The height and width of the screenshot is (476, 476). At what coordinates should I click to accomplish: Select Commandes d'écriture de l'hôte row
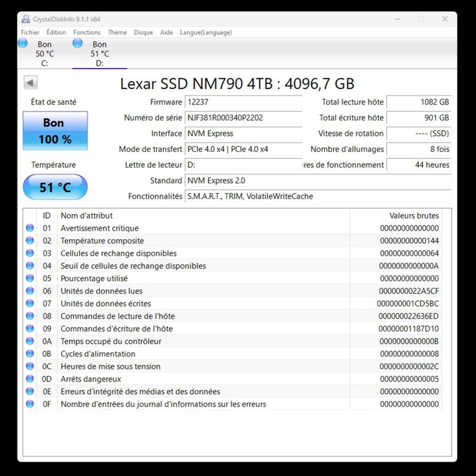pyautogui.click(x=232, y=329)
